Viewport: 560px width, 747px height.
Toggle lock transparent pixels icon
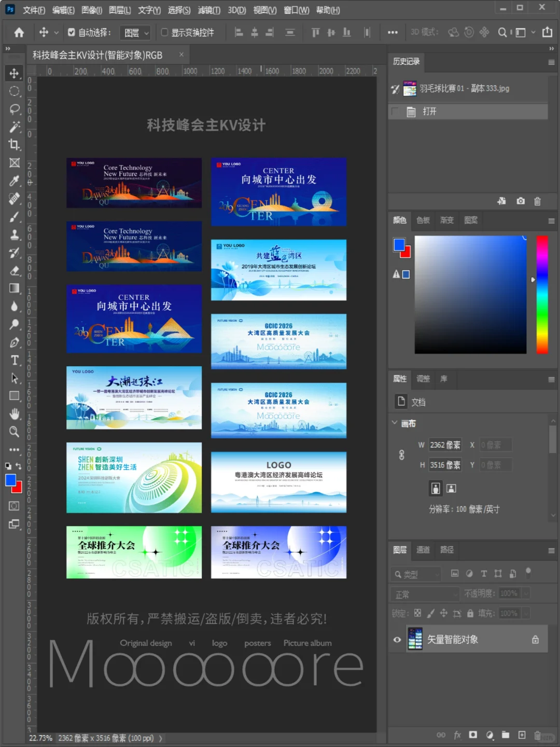[417, 613]
